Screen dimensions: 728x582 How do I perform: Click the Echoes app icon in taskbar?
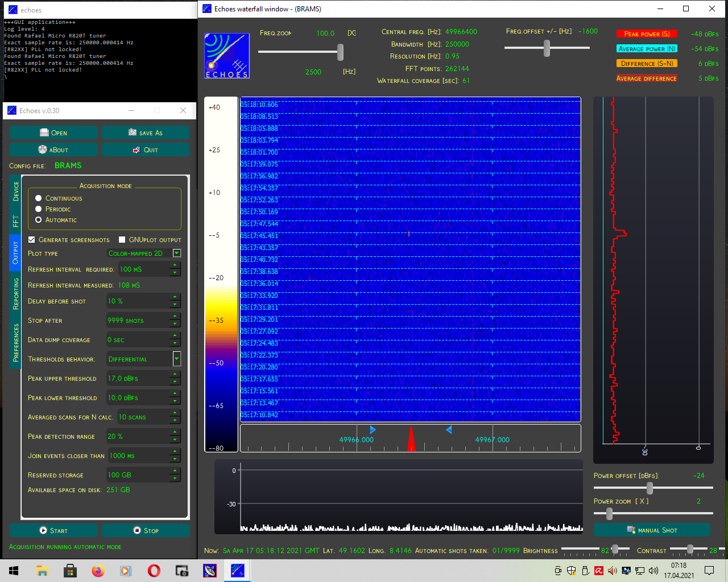[238, 571]
